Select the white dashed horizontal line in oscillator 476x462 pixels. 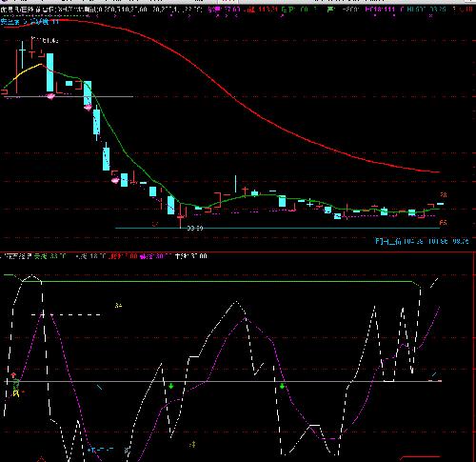[x=67, y=314]
